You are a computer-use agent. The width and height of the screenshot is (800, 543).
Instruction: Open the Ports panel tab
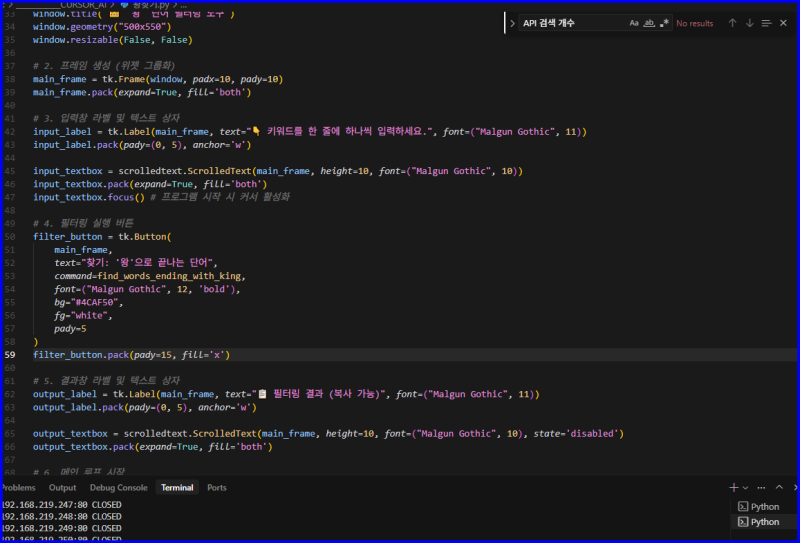click(216, 488)
